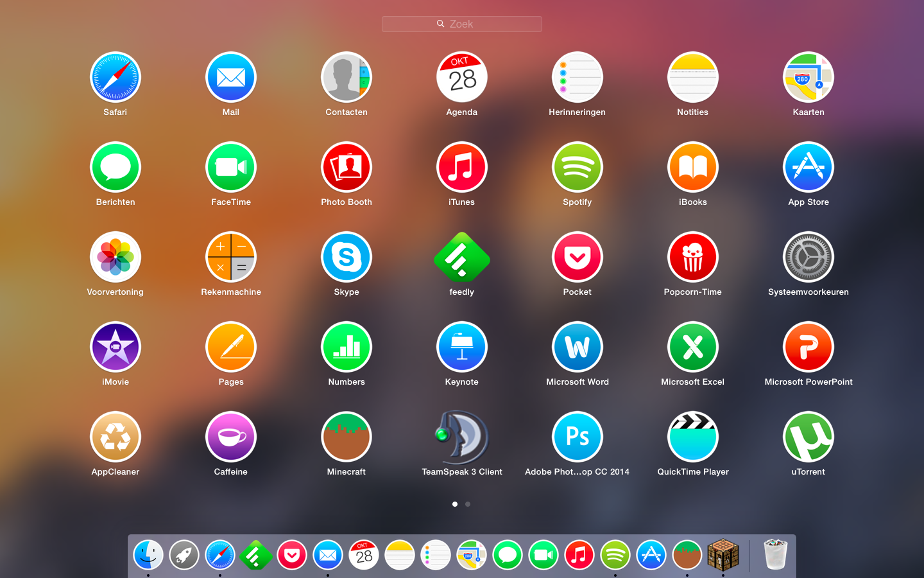Open iTunes in the Launchpad grid
Image resolution: width=924 pixels, height=578 pixels.
[462, 167]
